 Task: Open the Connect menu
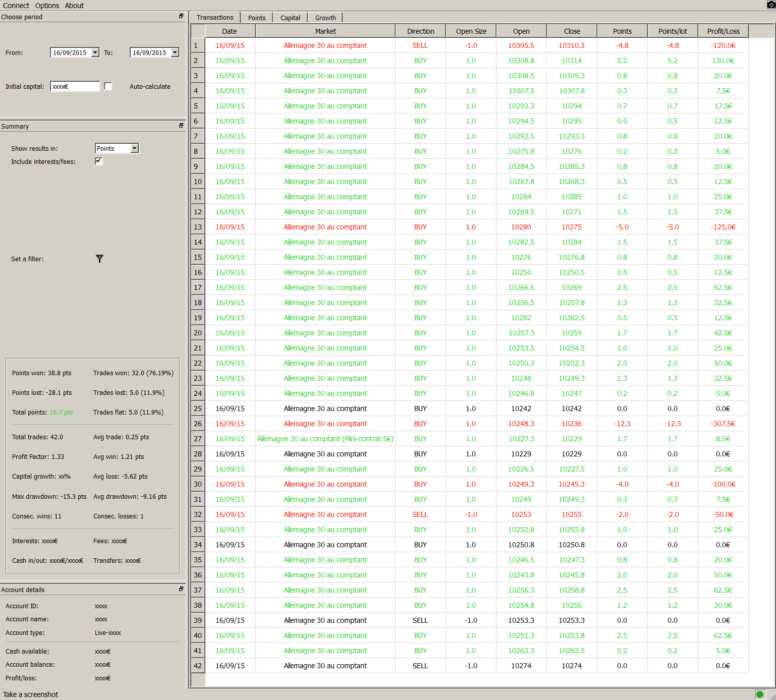[x=16, y=6]
